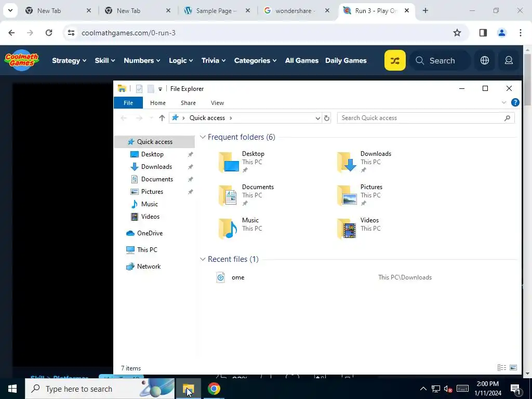Open a new Chrome tab with plus button
The image size is (532, 399).
click(425, 10)
